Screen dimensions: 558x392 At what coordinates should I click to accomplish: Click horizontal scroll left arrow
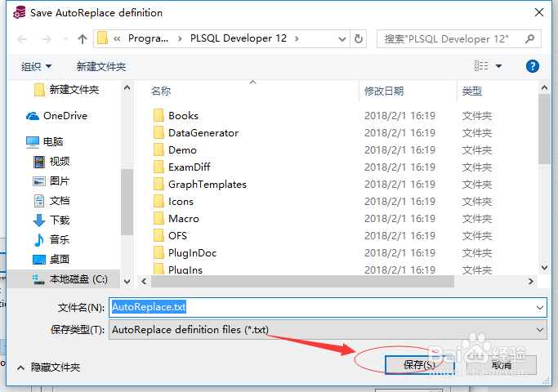point(144,282)
